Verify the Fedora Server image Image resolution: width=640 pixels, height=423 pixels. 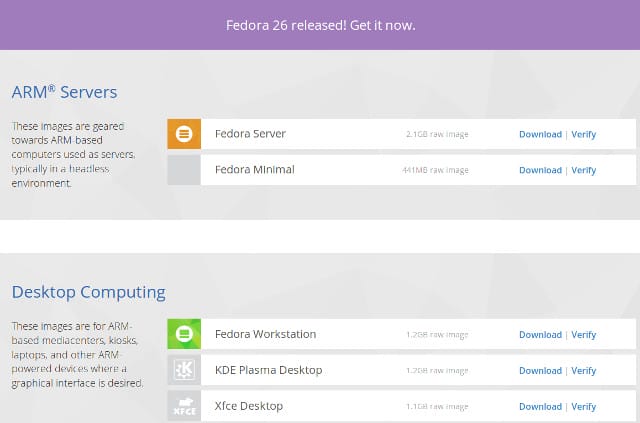pyautogui.click(x=584, y=134)
